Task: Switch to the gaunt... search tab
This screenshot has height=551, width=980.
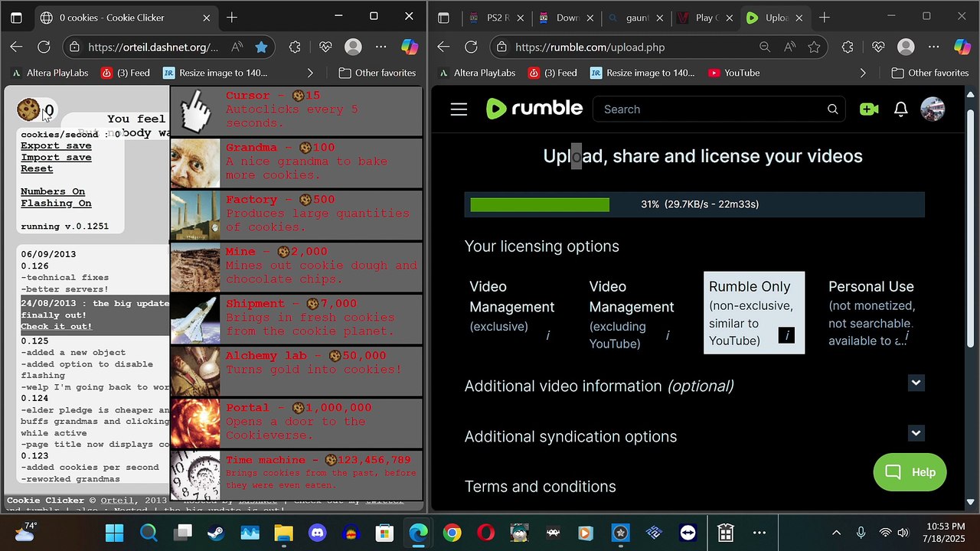Action: coord(635,18)
